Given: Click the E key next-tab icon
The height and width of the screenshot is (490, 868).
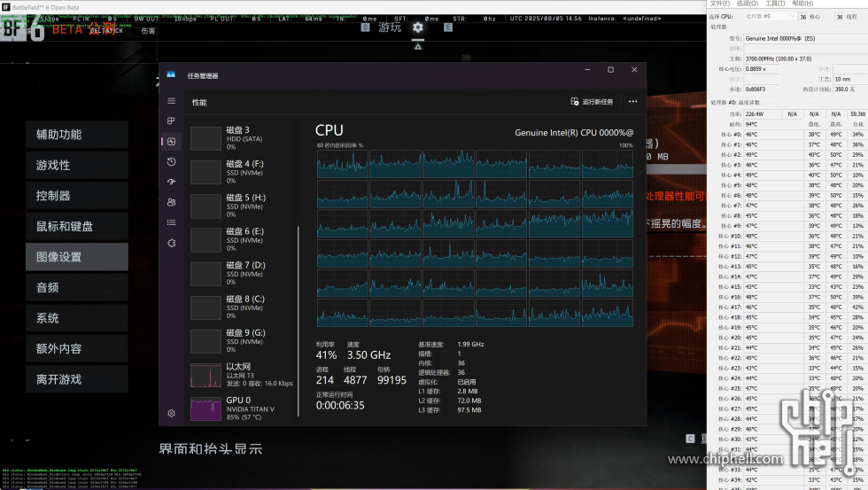Looking at the screenshot, I should pos(448,27).
